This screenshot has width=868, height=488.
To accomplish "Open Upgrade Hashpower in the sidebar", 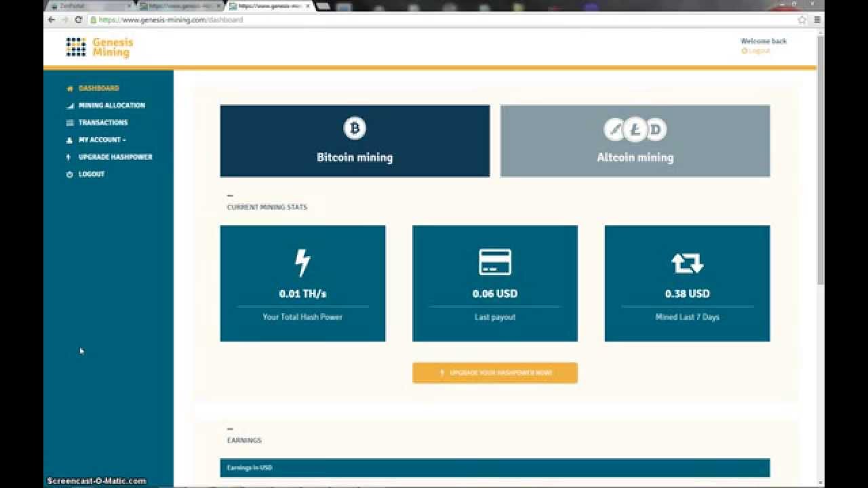I will 108,157.
